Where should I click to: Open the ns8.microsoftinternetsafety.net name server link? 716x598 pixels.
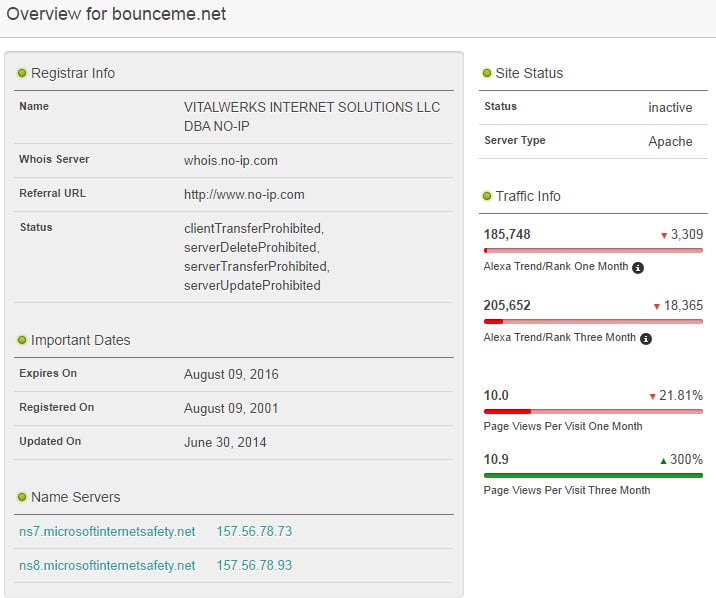(x=107, y=566)
